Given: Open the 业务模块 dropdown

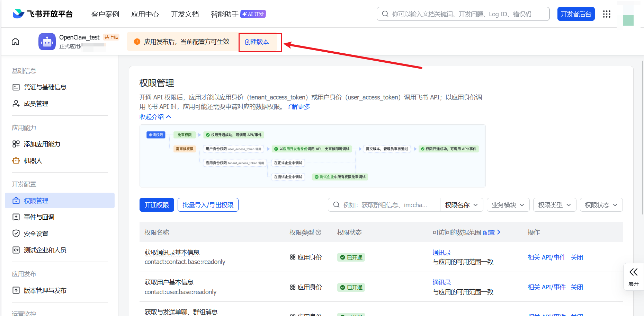Looking at the screenshot, I should pos(508,205).
